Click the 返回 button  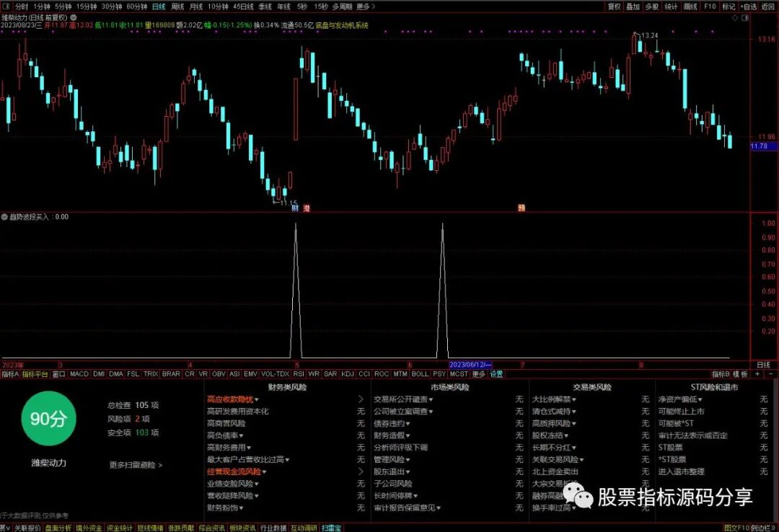pos(768,6)
